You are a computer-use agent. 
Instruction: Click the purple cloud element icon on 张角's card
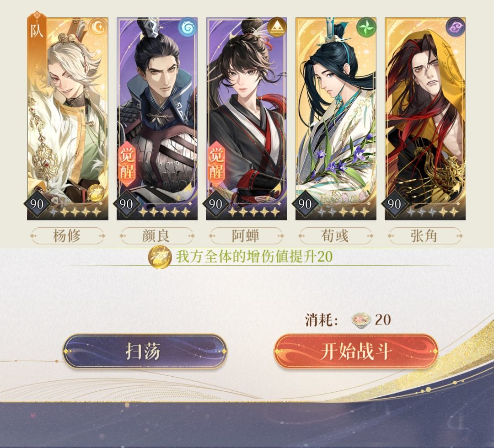pos(456,27)
